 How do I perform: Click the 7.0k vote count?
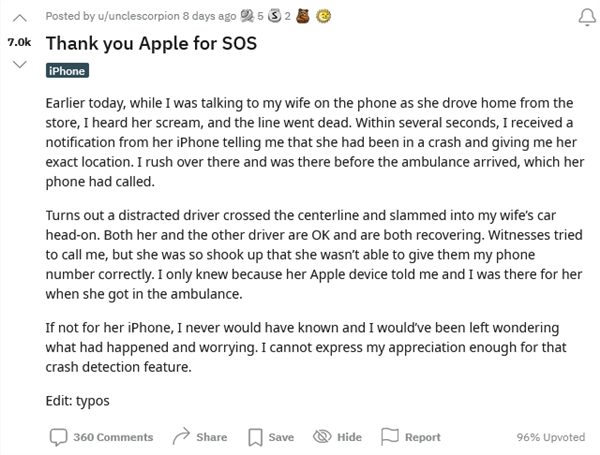(20, 43)
